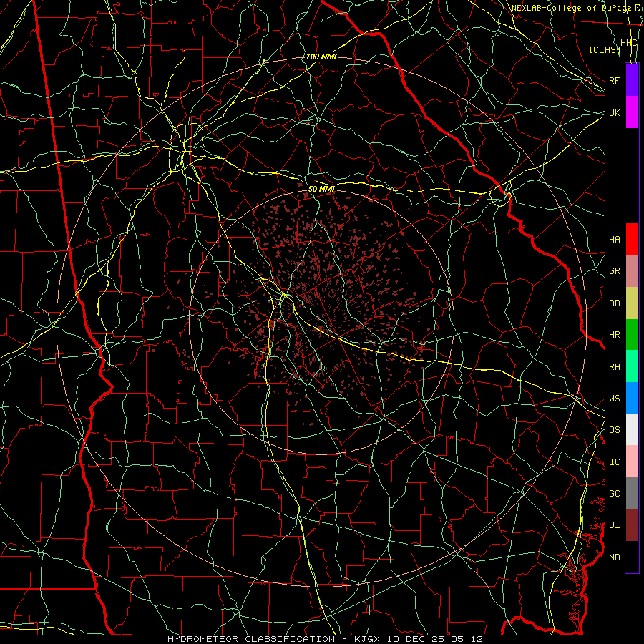Click the BD yellow color swatch
The height and width of the screenshot is (644, 644).
[x=632, y=303]
